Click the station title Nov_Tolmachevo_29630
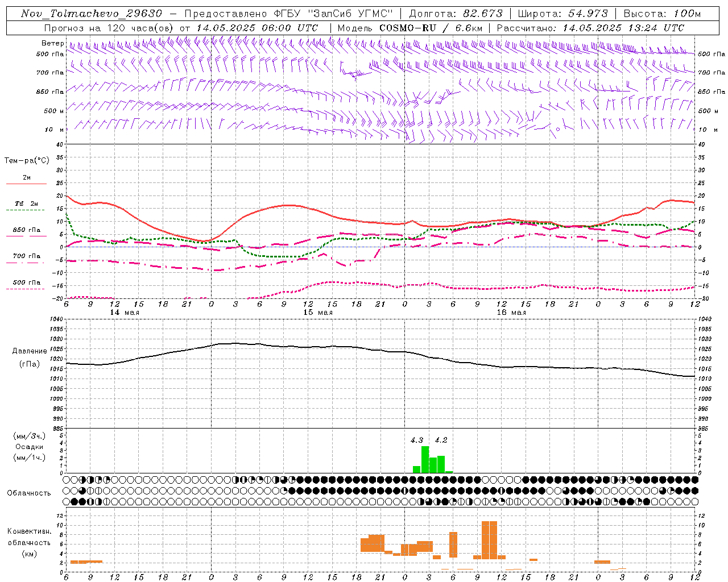 tap(92, 14)
